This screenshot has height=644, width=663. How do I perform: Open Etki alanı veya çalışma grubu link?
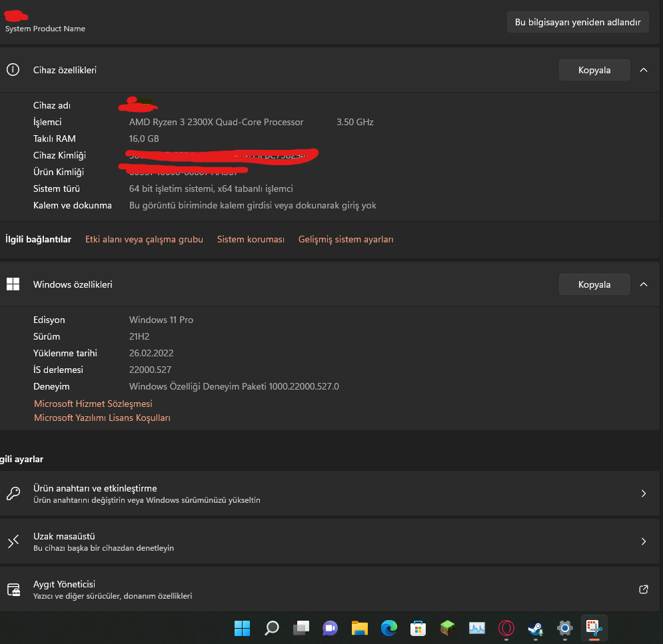144,239
